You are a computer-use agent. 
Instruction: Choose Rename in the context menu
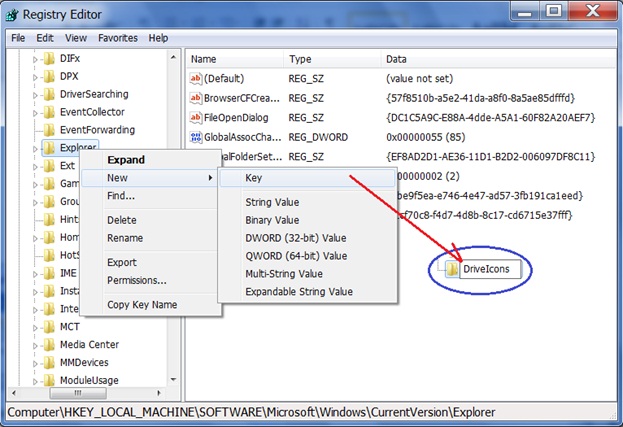click(150, 238)
